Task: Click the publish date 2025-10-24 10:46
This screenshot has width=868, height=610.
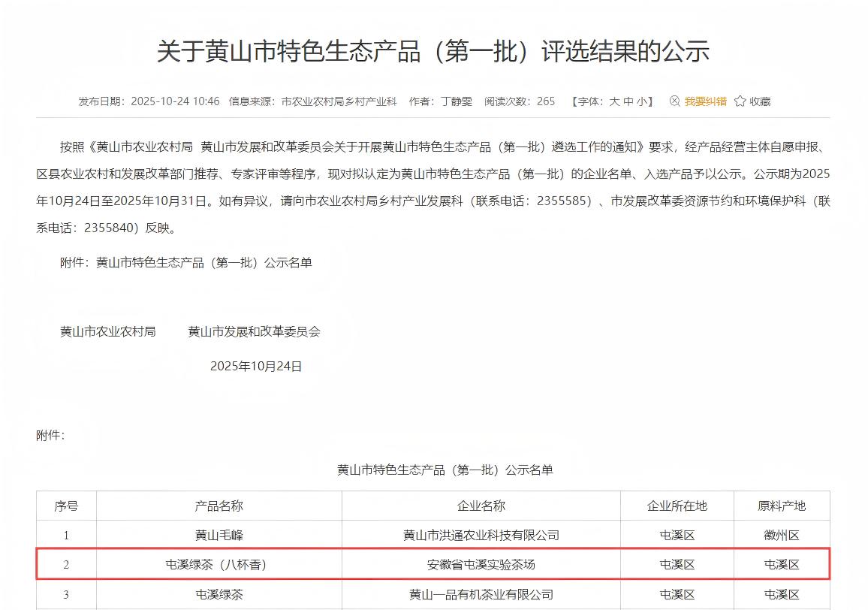Action: [x=175, y=101]
